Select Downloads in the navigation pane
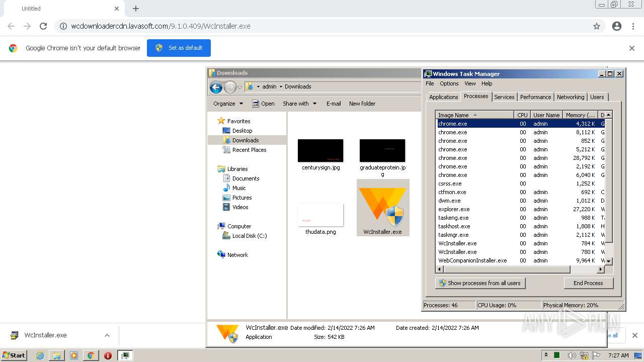This screenshot has height=362, width=644. (x=246, y=140)
